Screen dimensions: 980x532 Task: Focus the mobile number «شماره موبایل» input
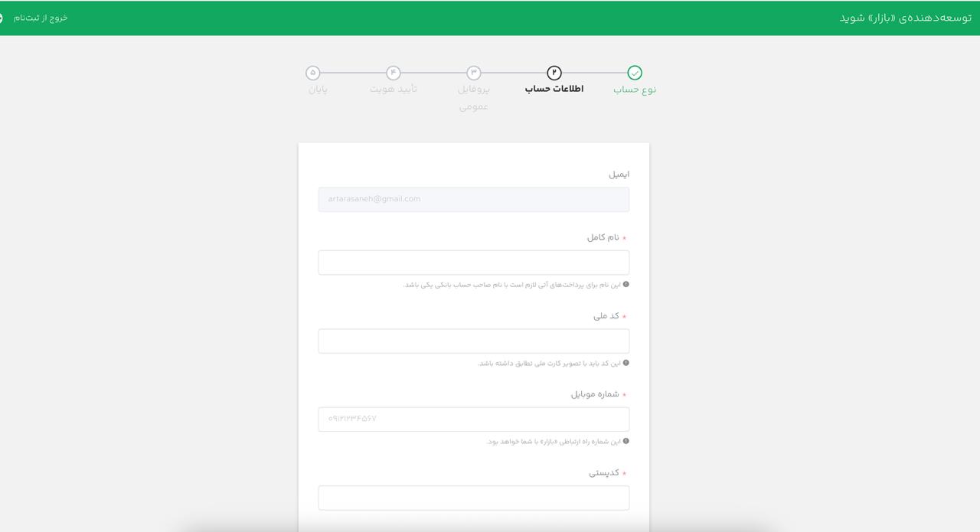474,419
